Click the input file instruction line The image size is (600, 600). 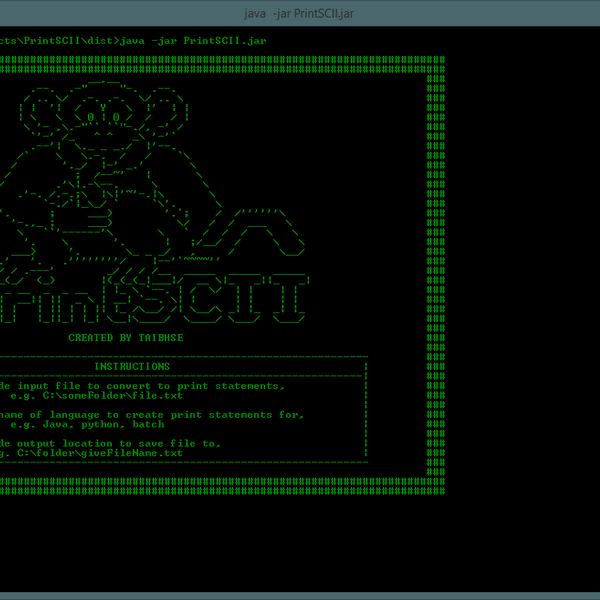pyautogui.click(x=142, y=386)
